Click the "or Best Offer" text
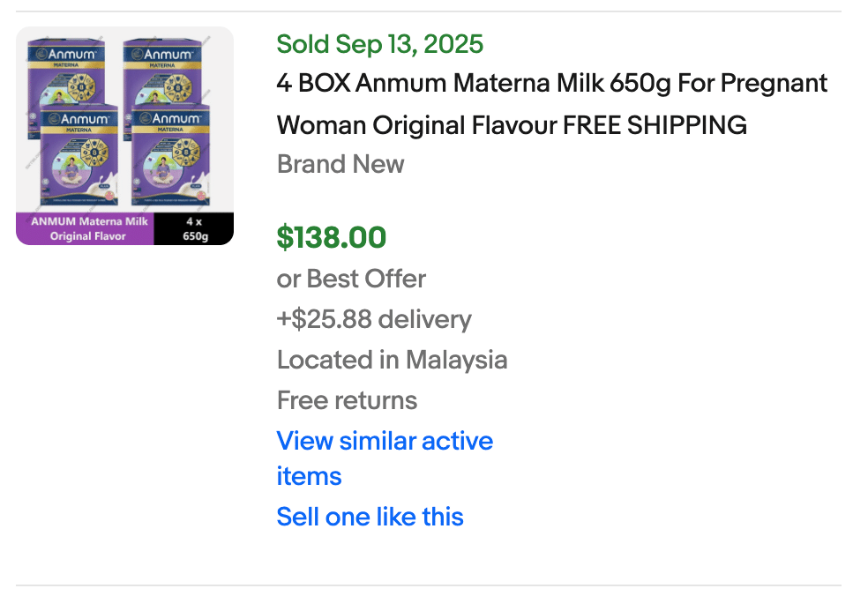868x596 pixels. [351, 279]
